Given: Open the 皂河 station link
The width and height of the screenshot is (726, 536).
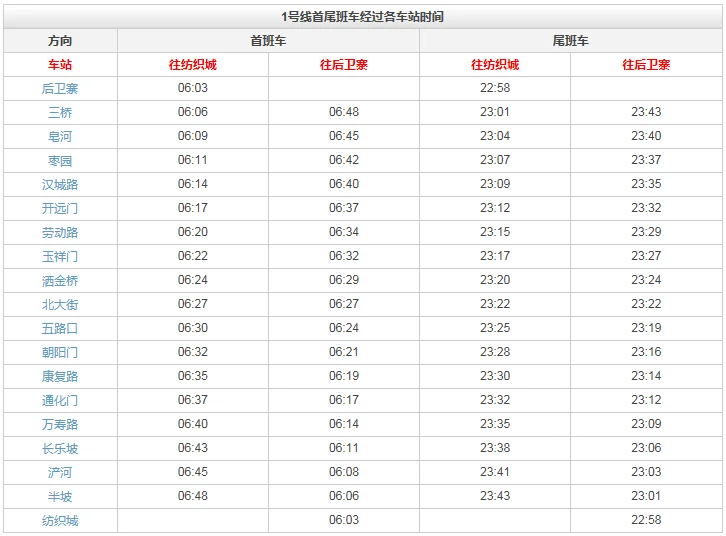Looking at the screenshot, I should click(x=60, y=136).
